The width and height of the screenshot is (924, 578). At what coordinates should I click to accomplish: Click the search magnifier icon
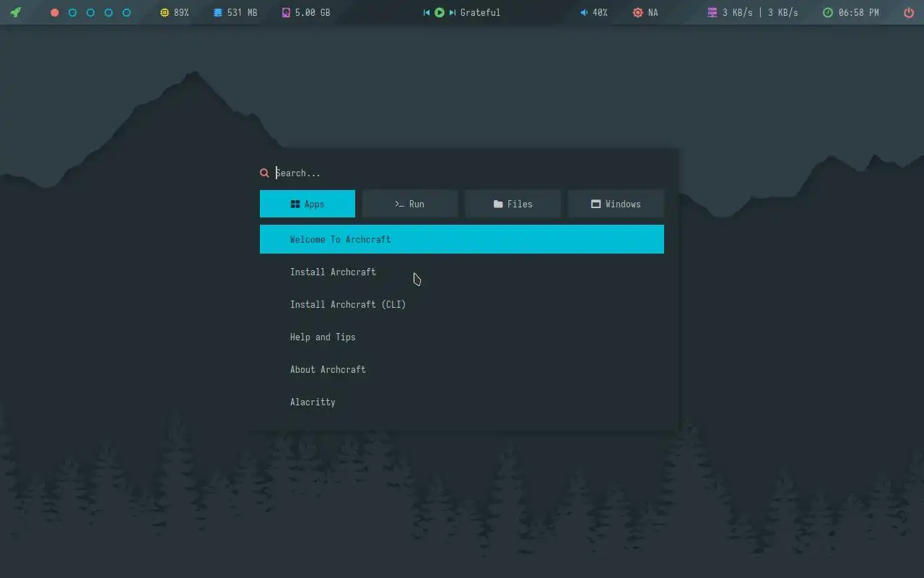tap(264, 173)
